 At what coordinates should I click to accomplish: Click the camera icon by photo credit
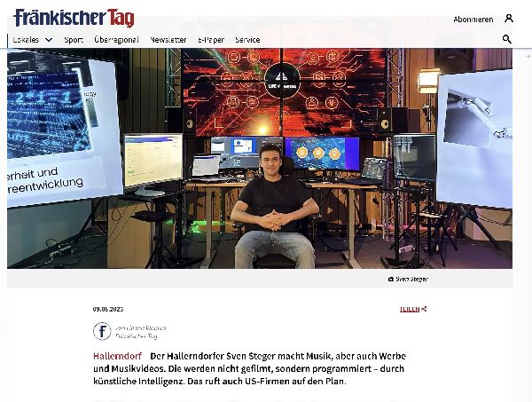[x=391, y=279]
